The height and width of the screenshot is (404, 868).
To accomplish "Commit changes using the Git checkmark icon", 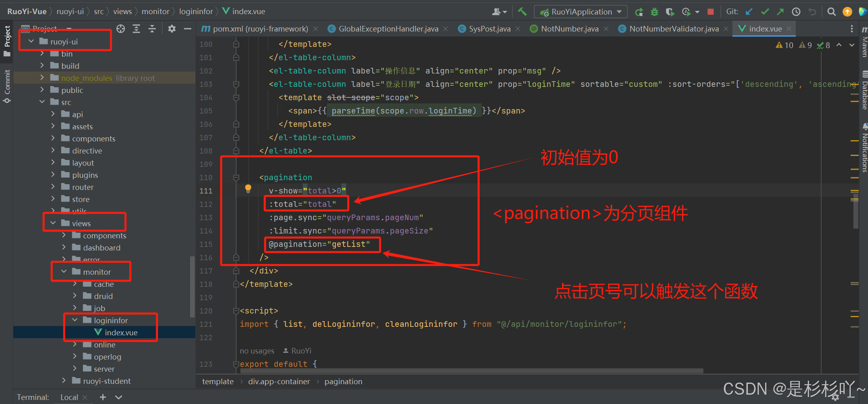I will point(765,11).
